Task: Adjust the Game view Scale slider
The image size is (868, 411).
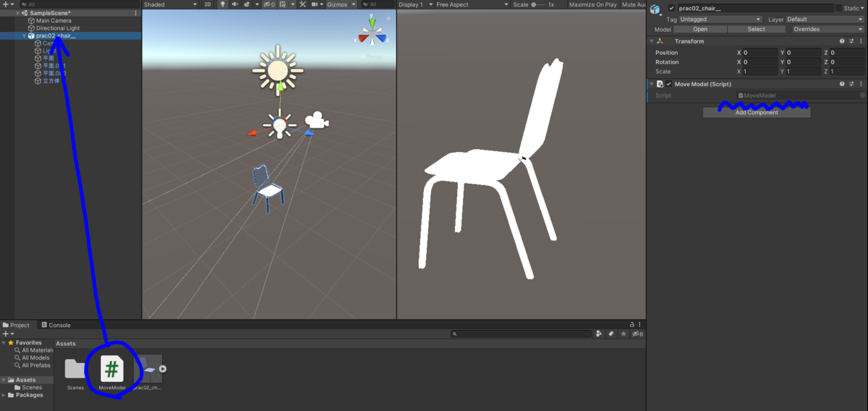Action: [539, 4]
